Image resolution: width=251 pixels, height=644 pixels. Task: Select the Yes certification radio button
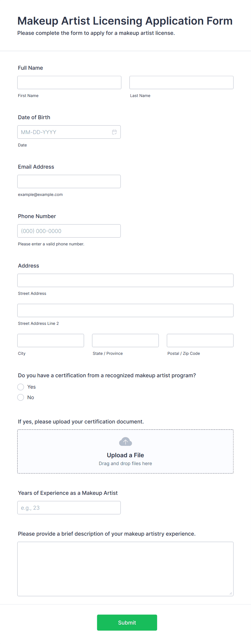[x=21, y=387]
